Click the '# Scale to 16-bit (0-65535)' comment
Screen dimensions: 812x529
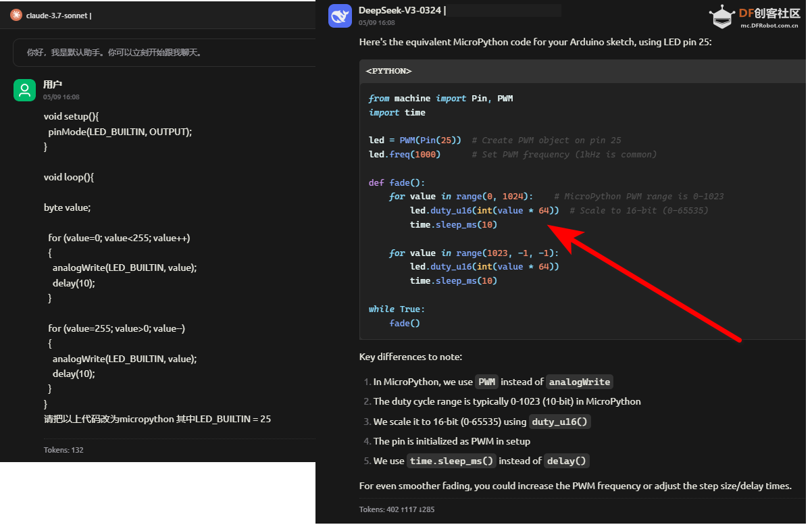click(x=639, y=211)
